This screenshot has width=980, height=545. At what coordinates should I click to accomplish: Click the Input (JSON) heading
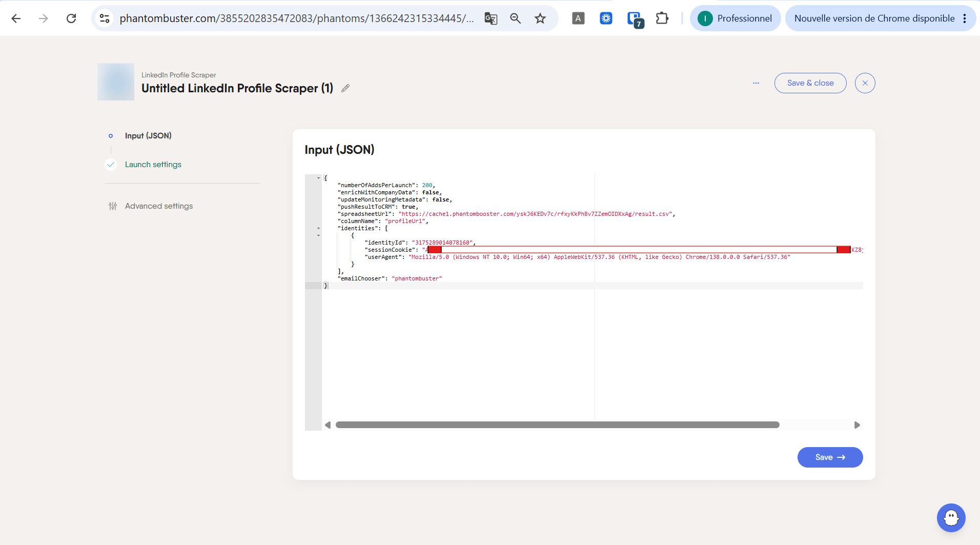tap(339, 150)
